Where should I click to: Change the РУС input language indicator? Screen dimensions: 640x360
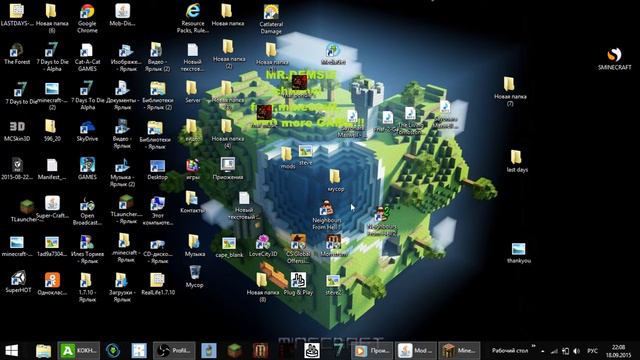[592, 351]
